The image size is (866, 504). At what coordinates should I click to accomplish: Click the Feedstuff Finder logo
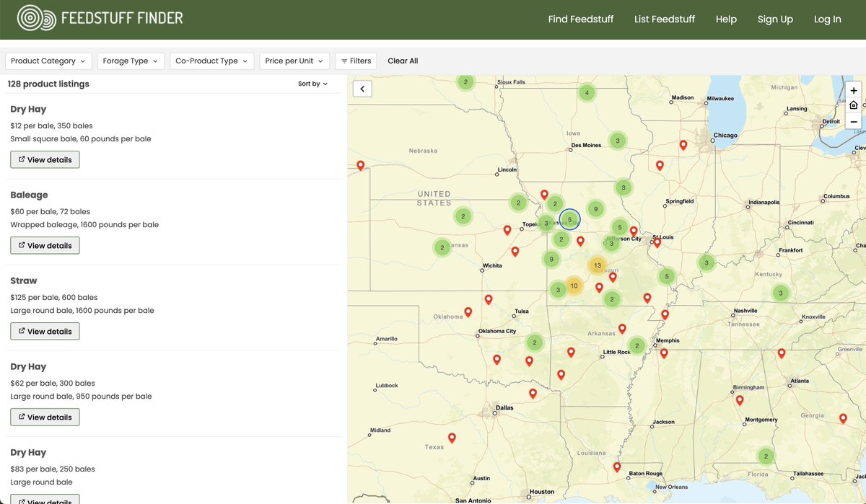coord(100,19)
